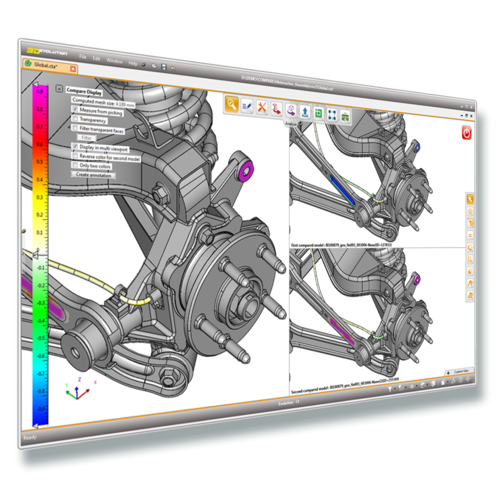Open the blue pencil edit tool
Screen dimensions: 500x500
(247, 106)
